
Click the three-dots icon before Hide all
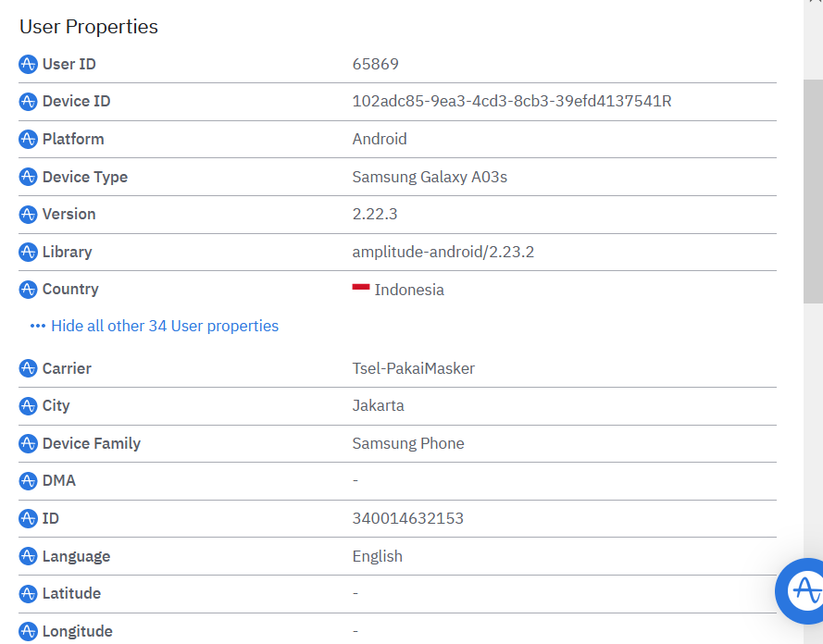coord(38,326)
